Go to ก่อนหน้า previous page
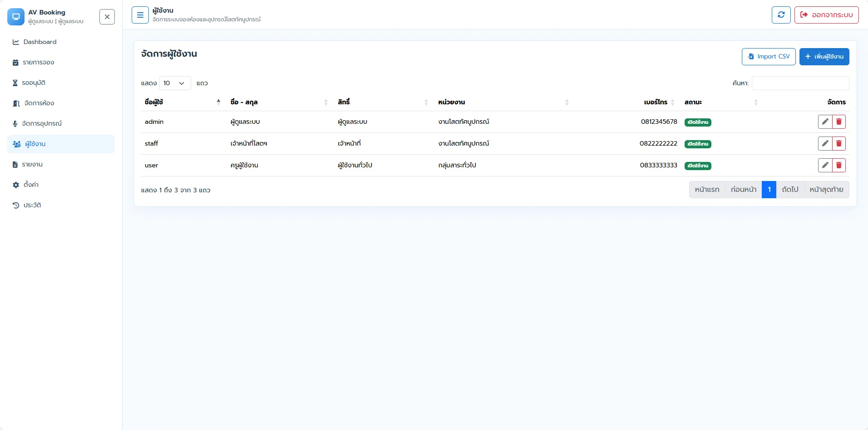The width and height of the screenshot is (868, 430). pyautogui.click(x=744, y=190)
